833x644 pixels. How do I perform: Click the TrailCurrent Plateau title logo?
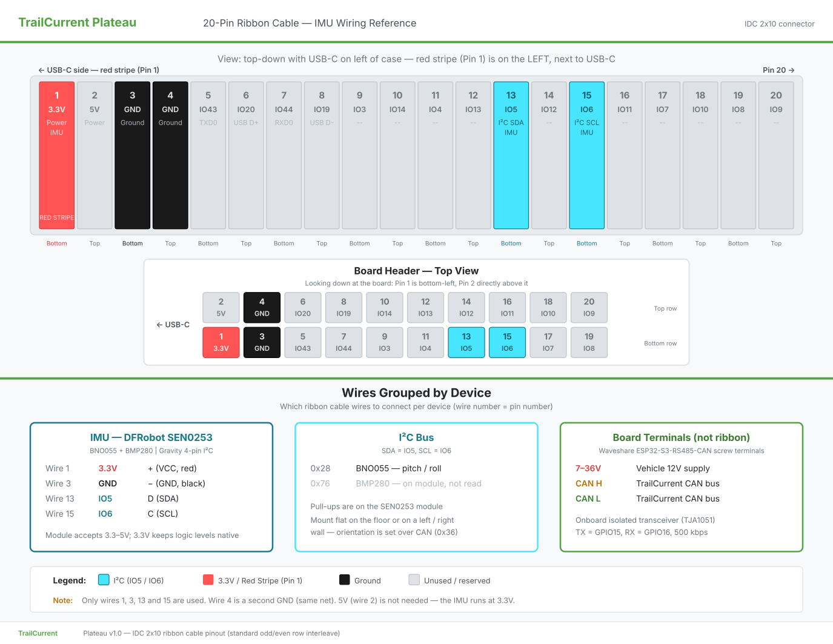click(x=78, y=22)
